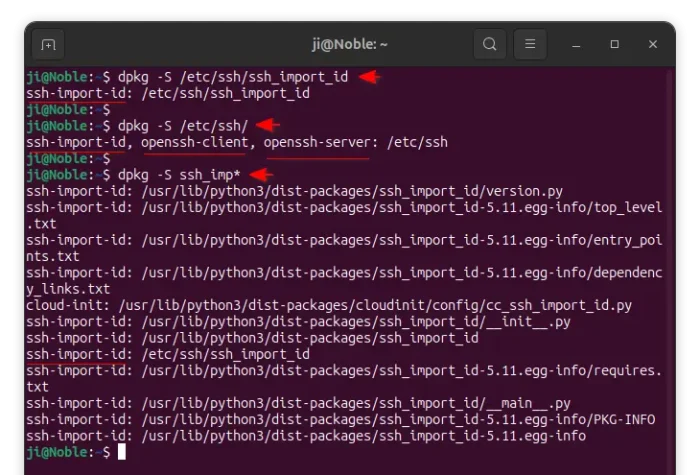Click the cloud-init output line
The height and width of the screenshot is (475, 700).
point(329,306)
